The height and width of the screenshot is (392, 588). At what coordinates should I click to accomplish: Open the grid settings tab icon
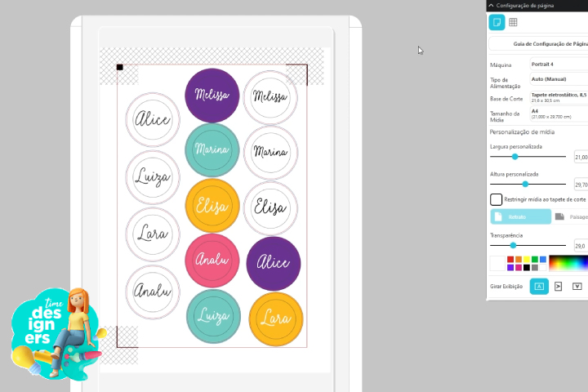pos(513,22)
